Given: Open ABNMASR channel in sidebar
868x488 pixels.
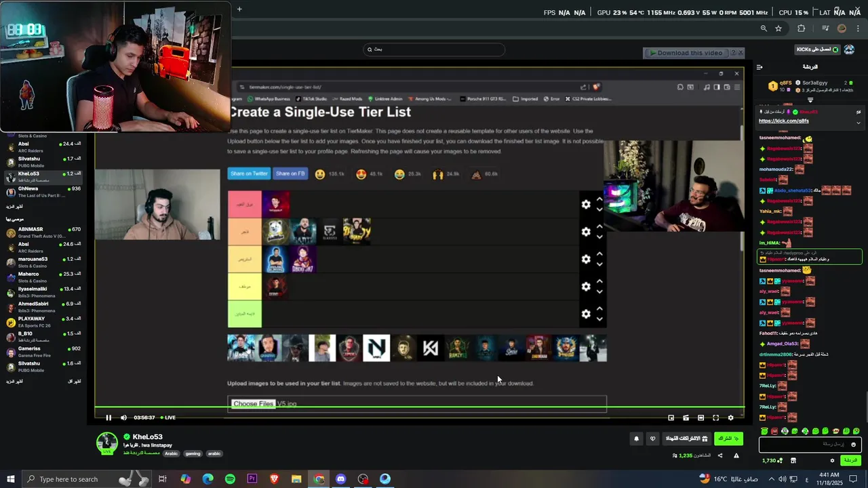Looking at the screenshot, I should point(43,232).
